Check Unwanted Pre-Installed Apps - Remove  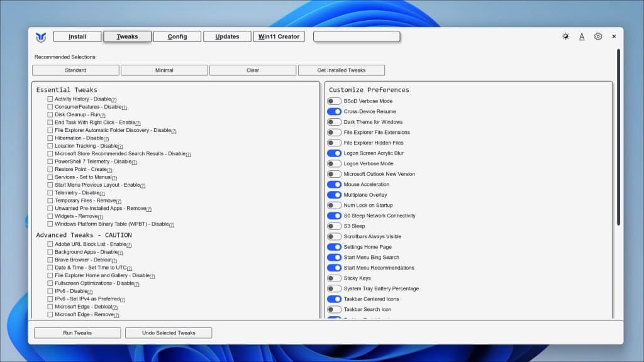coord(50,209)
